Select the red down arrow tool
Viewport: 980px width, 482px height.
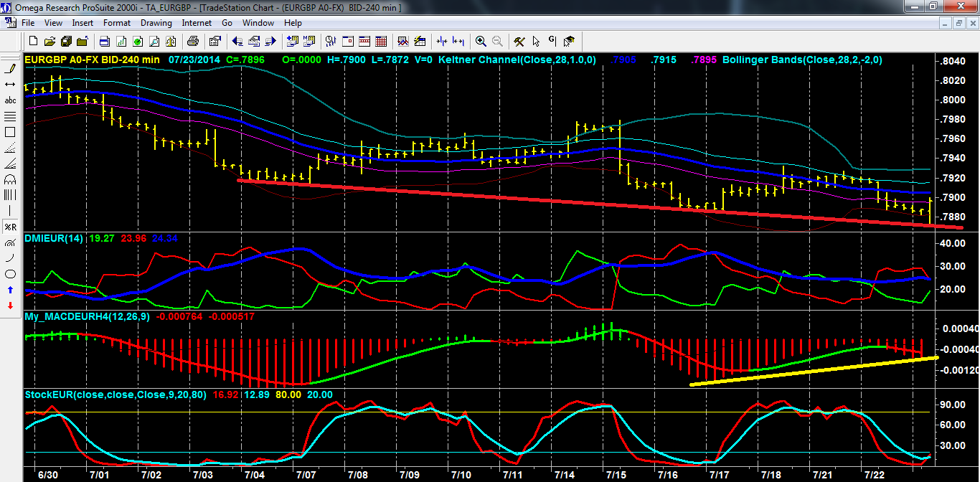click(x=11, y=306)
